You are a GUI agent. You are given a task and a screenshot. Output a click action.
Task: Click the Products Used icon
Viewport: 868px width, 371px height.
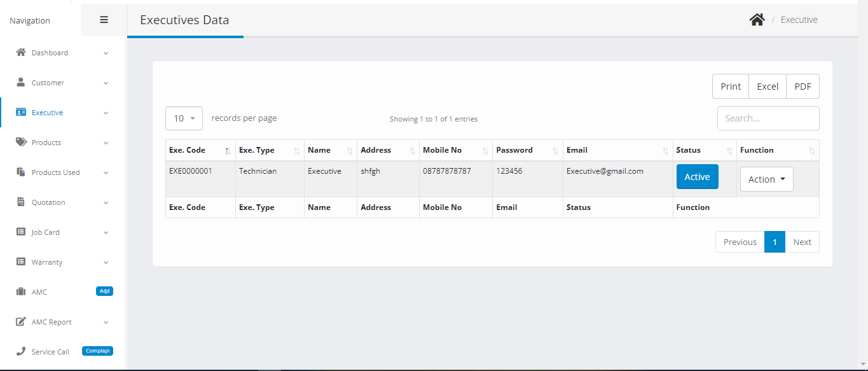click(21, 172)
